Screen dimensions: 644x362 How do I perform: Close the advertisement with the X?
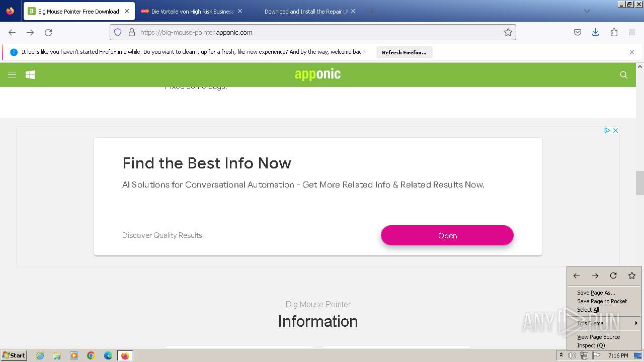615,130
